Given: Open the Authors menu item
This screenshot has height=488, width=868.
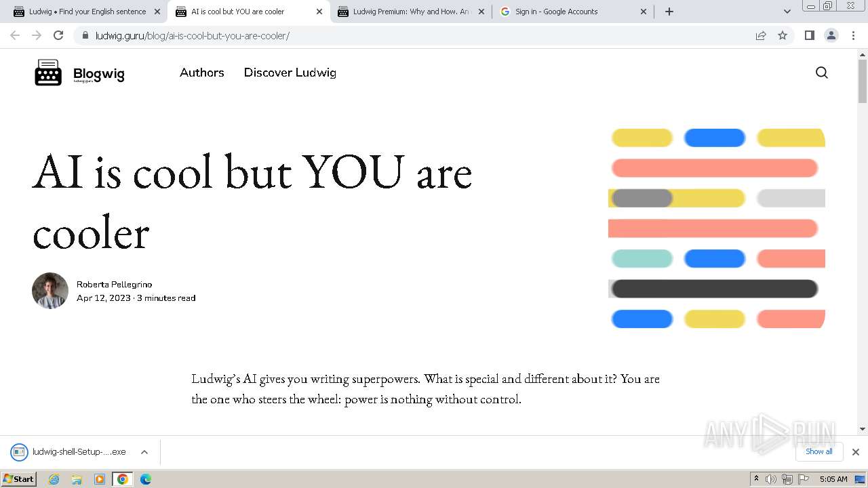Looking at the screenshot, I should pyautogui.click(x=202, y=73).
